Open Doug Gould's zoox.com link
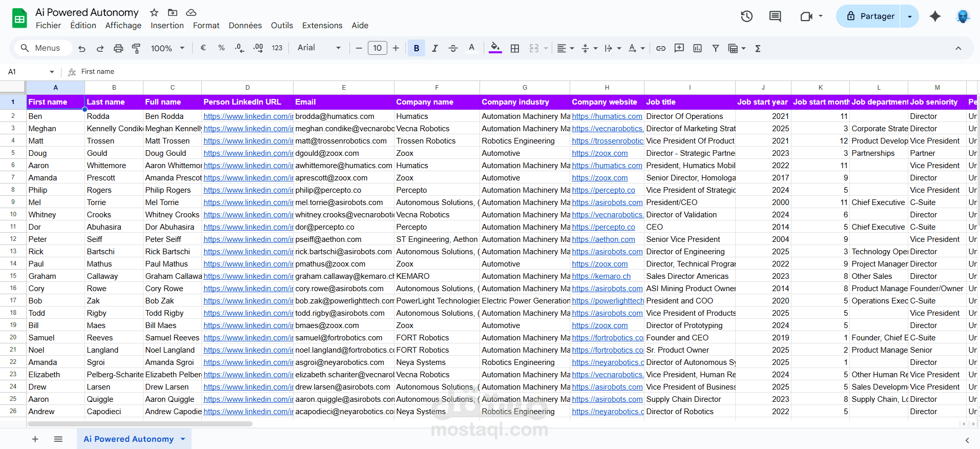Image resolution: width=980 pixels, height=449 pixels. pyautogui.click(x=600, y=153)
